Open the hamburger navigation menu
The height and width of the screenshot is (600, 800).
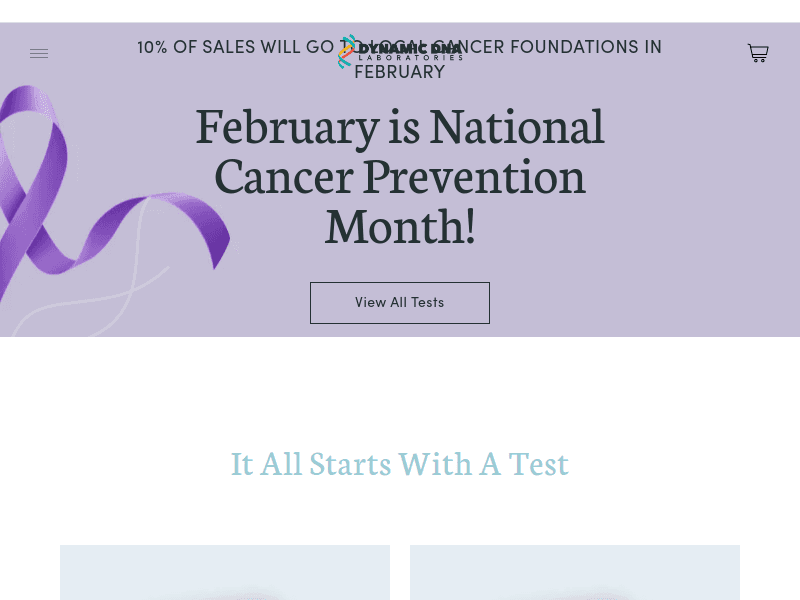click(39, 54)
